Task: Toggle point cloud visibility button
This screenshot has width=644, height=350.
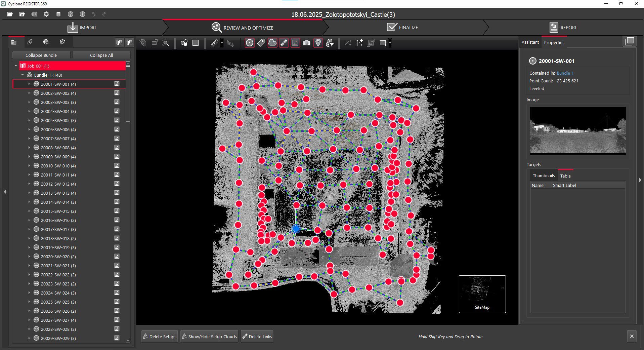Action: tap(272, 43)
